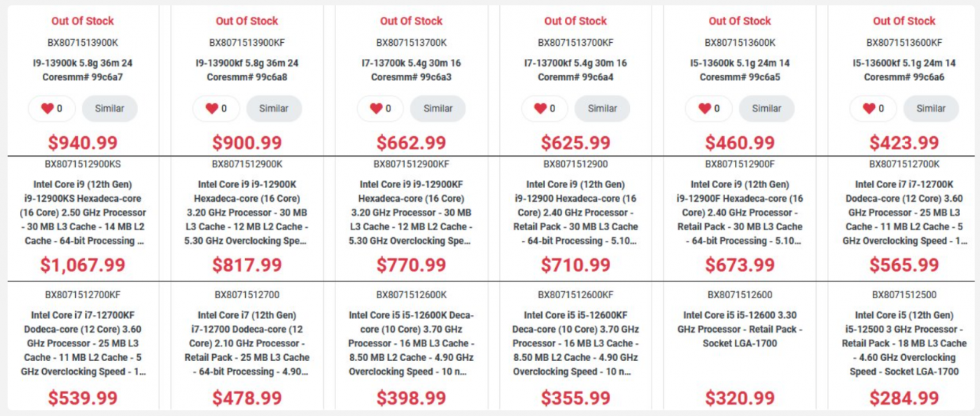Screen dimensions: 980x416
Task: Click Similar on i5-13600K card
Action: point(766,109)
